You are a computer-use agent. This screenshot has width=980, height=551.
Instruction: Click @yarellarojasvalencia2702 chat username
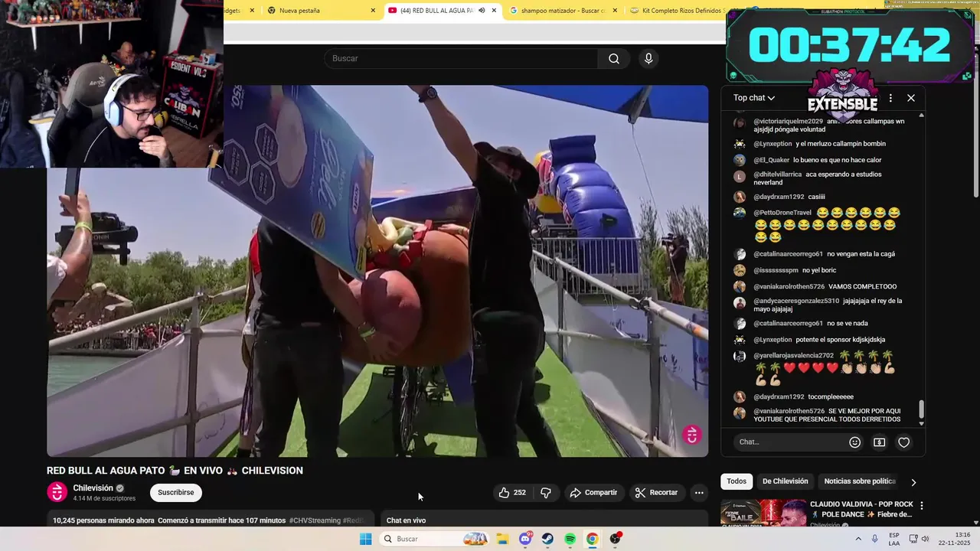793,356
